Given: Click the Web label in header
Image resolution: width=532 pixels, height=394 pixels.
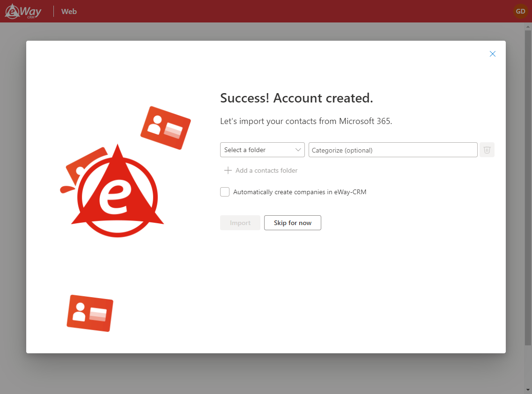Looking at the screenshot, I should pyautogui.click(x=69, y=12).
